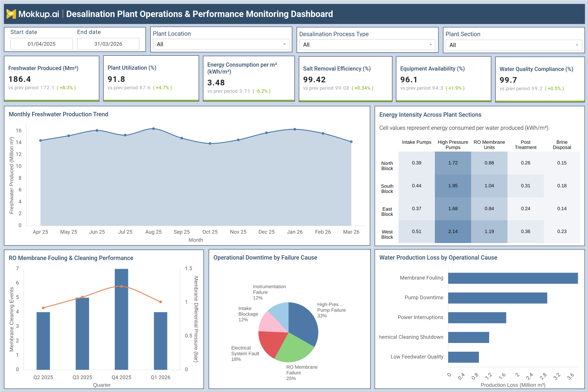Click the Apr 25 data point on trend line
This screenshot has height=392, width=588.
pos(41,140)
